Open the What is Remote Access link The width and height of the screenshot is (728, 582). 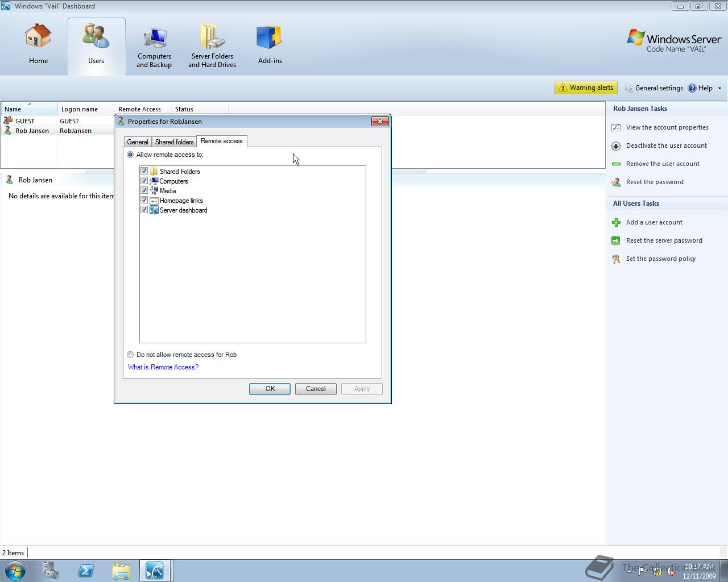[163, 367]
